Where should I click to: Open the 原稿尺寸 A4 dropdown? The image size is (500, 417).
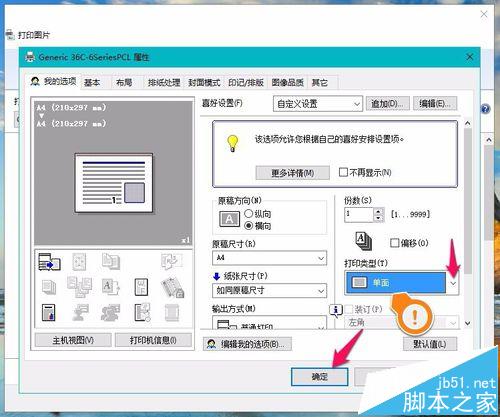point(269,258)
